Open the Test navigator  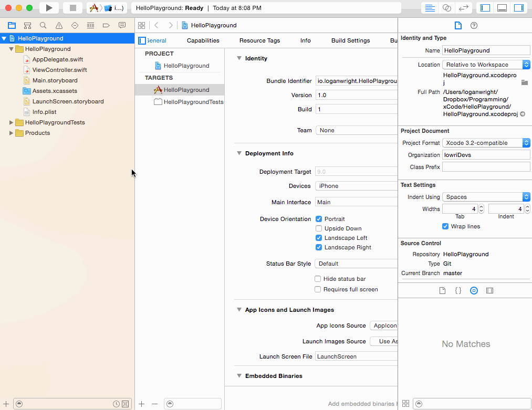coord(75,25)
